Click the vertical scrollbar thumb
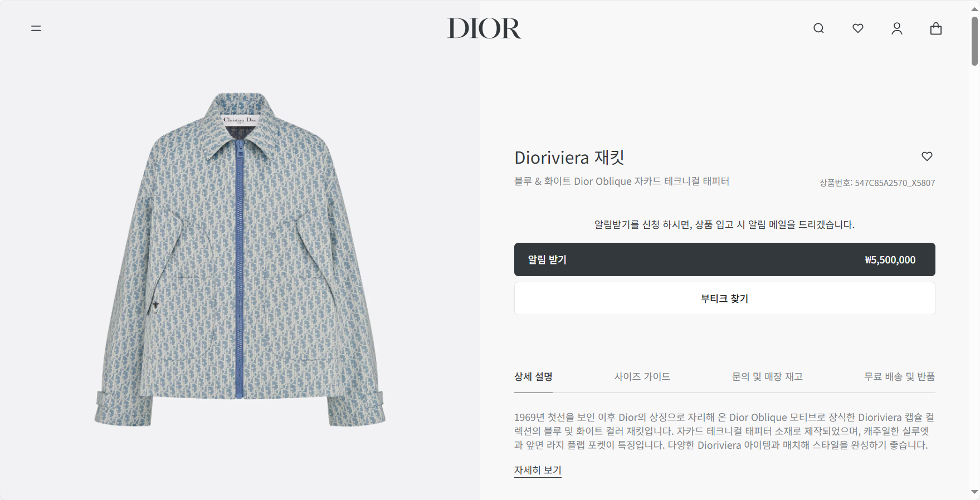This screenshot has height=500, width=980. pos(974,41)
